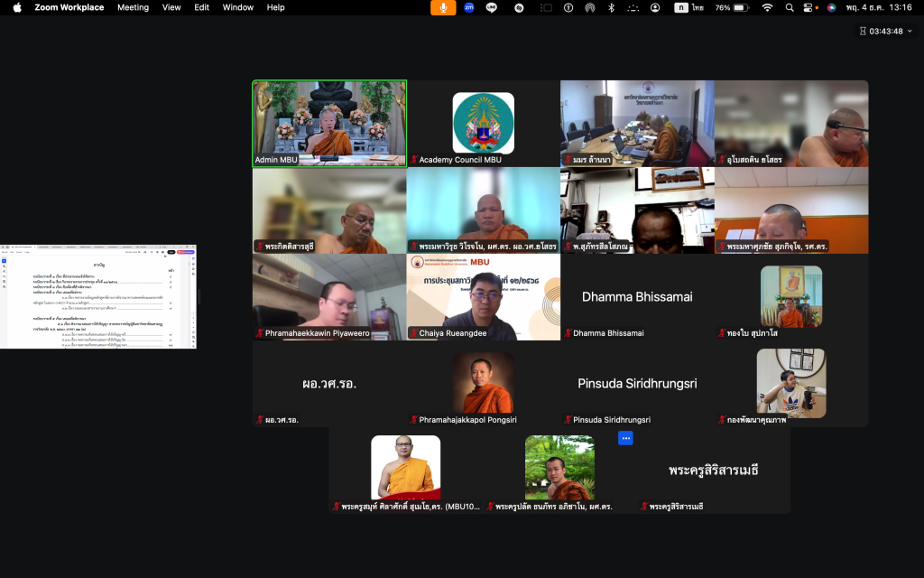This screenshot has width=924, height=578.
Task: Open the Meeting menu
Action: click(133, 7)
